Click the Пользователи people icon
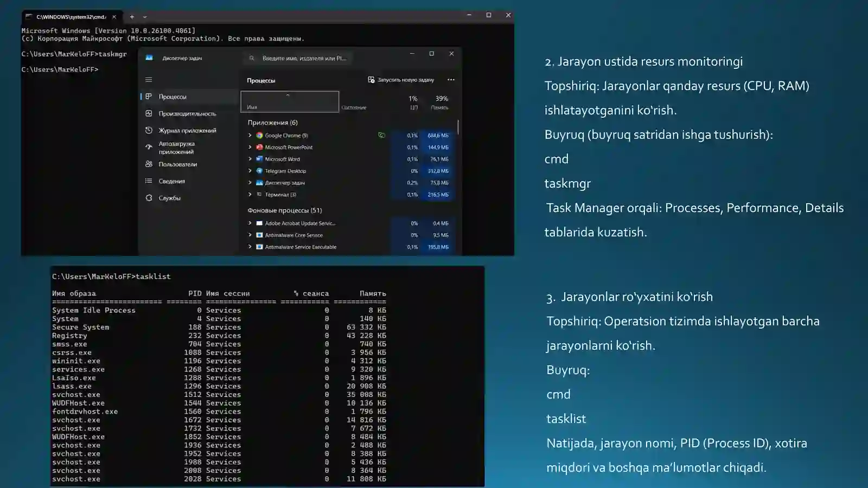The height and width of the screenshot is (488, 868). click(149, 164)
